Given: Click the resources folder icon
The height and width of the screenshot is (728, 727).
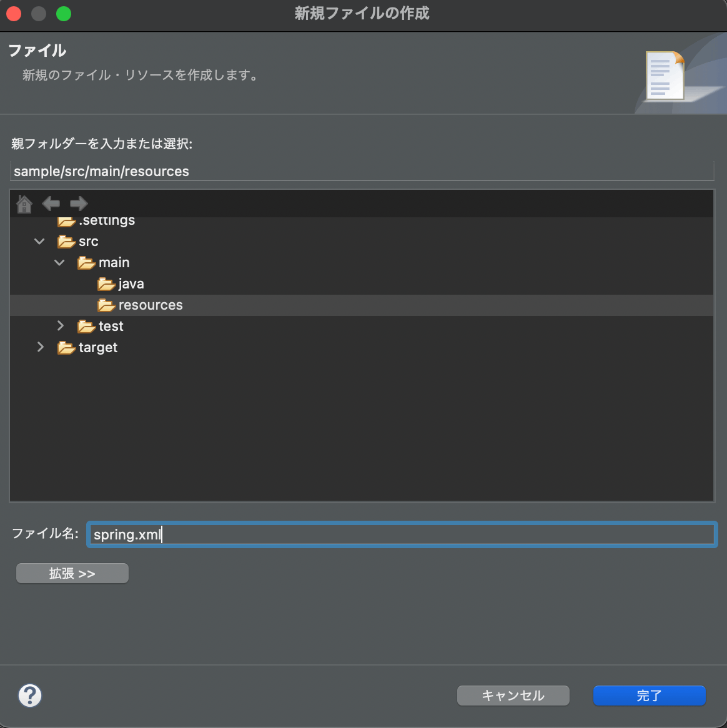Looking at the screenshot, I should [106, 305].
